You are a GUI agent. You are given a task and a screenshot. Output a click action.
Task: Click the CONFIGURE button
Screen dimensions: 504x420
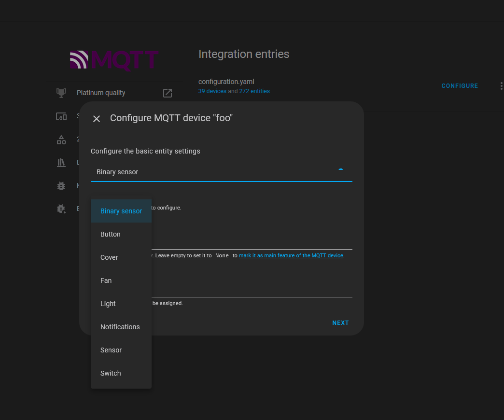[459, 85]
